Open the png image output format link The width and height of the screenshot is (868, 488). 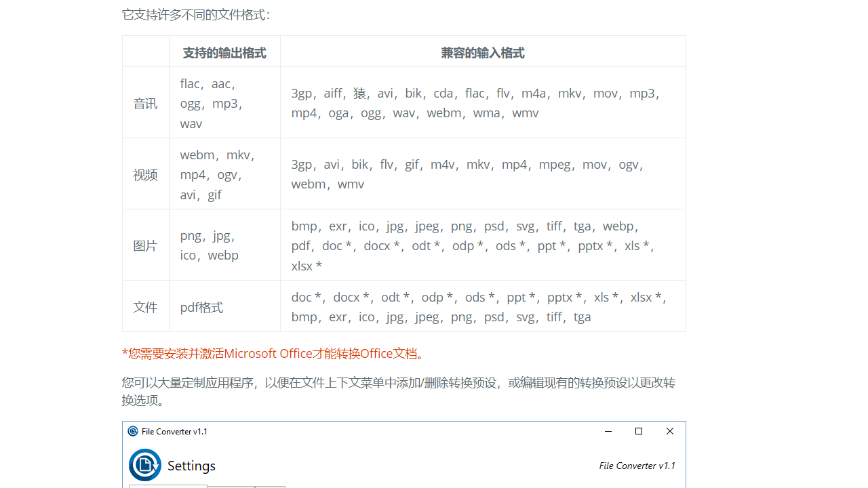[x=191, y=235]
